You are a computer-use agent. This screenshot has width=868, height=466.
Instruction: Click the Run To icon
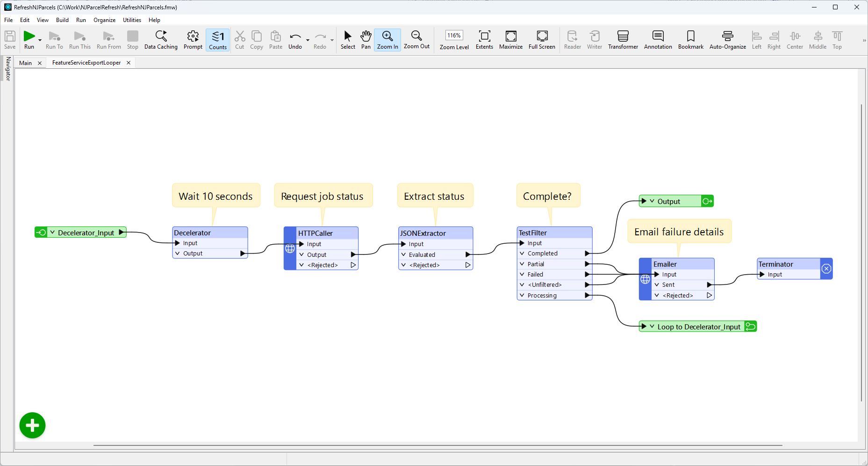click(54, 40)
